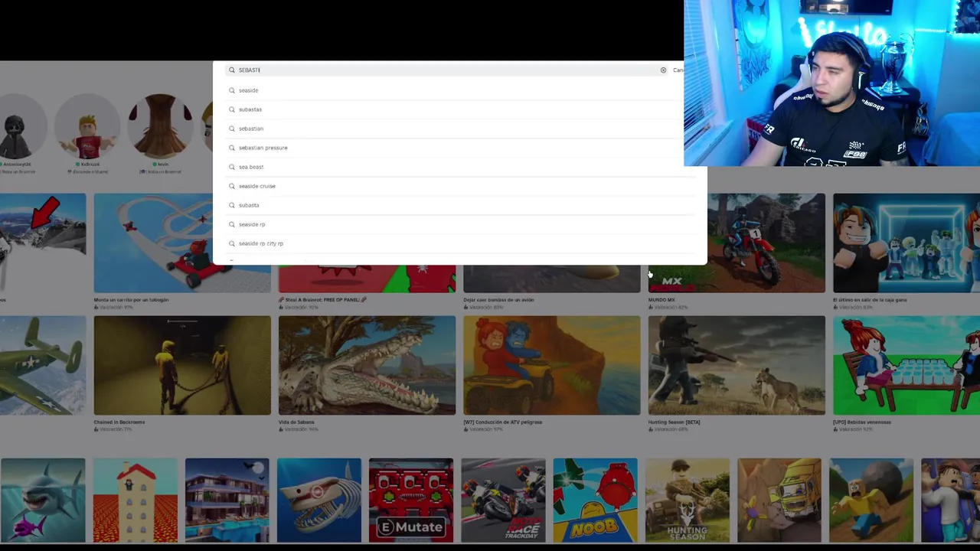Viewport: 980px width, 551px height.
Task: Open the Hunting Season bottom row icon
Action: pyautogui.click(x=688, y=500)
